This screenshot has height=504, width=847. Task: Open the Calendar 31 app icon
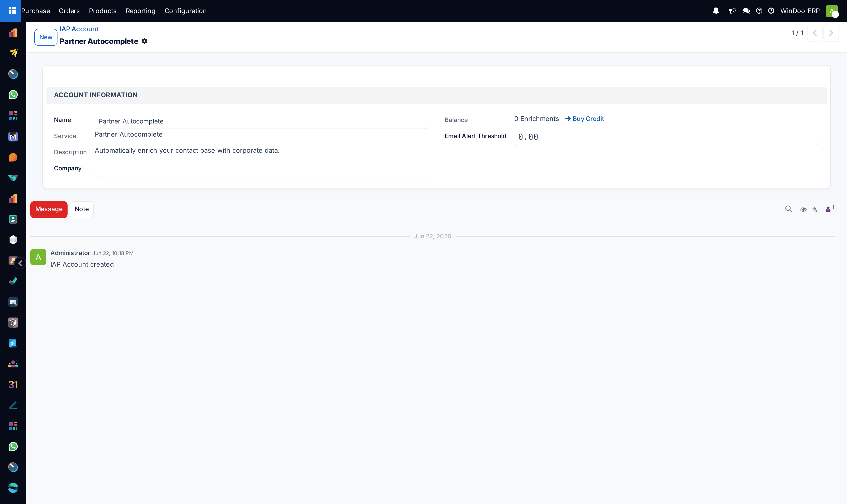click(x=13, y=385)
